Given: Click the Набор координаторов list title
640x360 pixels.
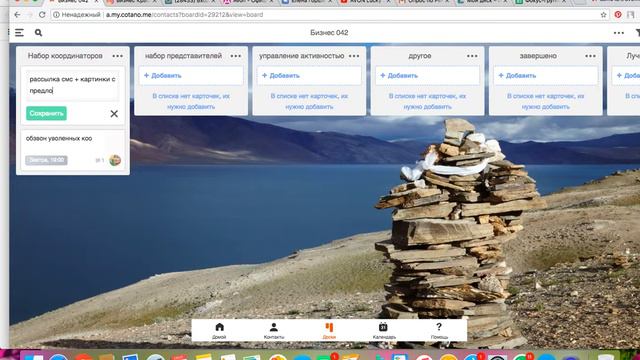Looking at the screenshot, I should pyautogui.click(x=65, y=56).
